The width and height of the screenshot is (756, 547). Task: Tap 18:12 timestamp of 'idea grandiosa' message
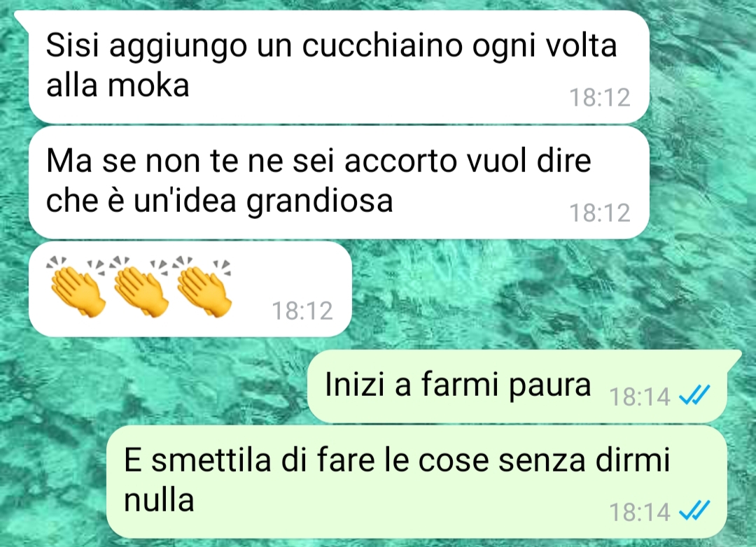600,213
